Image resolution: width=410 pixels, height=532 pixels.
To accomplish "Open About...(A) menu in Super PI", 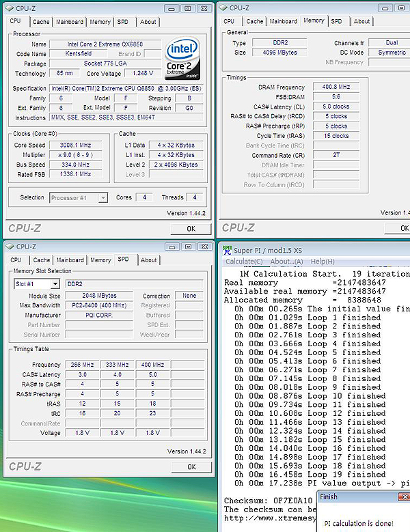I will click(286, 262).
